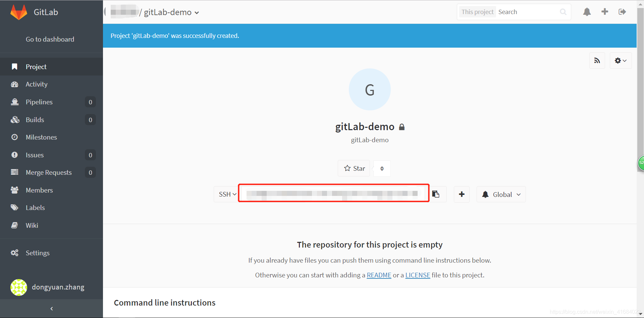
Task: Go to dashboard
Action: pos(50,39)
